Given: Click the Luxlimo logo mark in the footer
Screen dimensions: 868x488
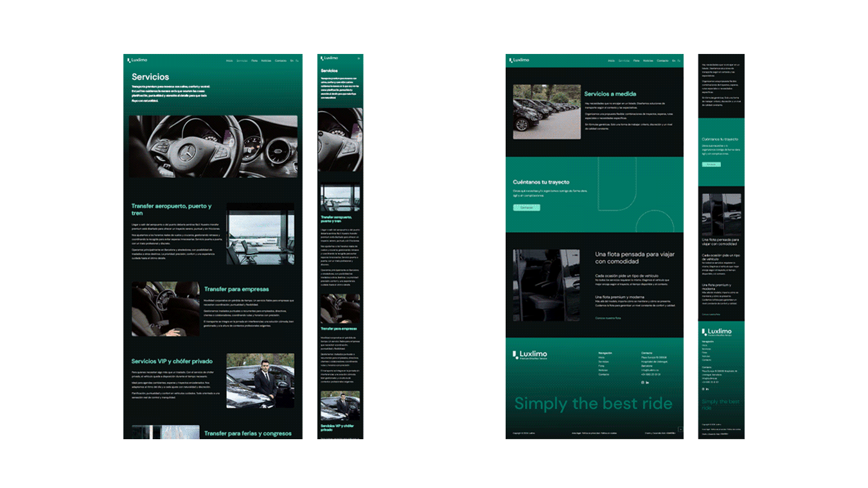Looking at the screenshot, I should [515, 354].
